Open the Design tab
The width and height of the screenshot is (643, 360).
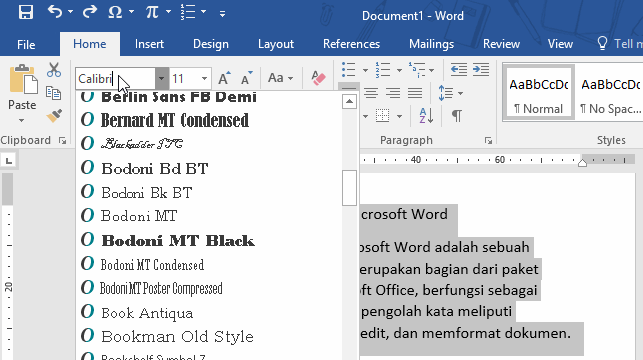(211, 44)
